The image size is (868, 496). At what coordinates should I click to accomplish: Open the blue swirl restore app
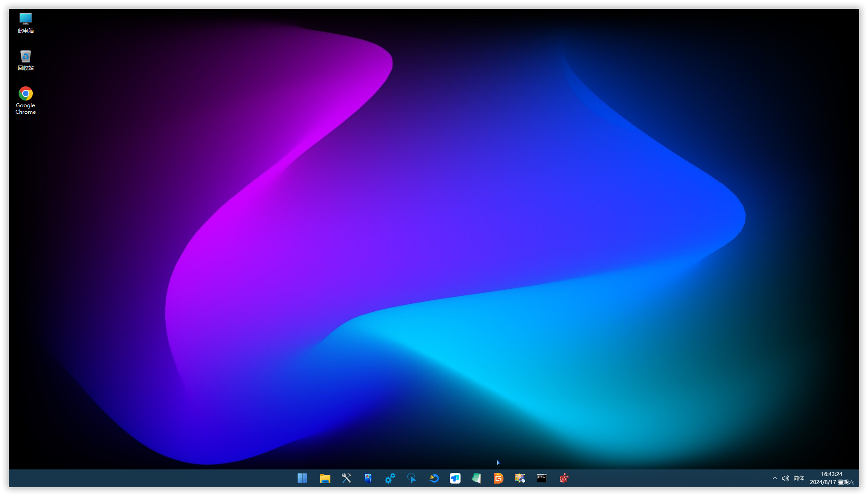coord(434,478)
